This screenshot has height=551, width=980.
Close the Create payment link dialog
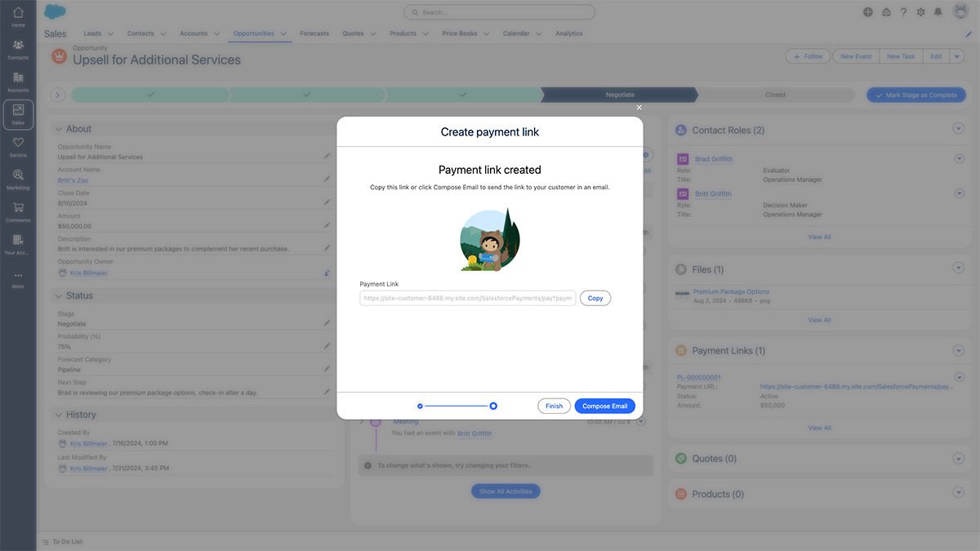[x=639, y=107]
